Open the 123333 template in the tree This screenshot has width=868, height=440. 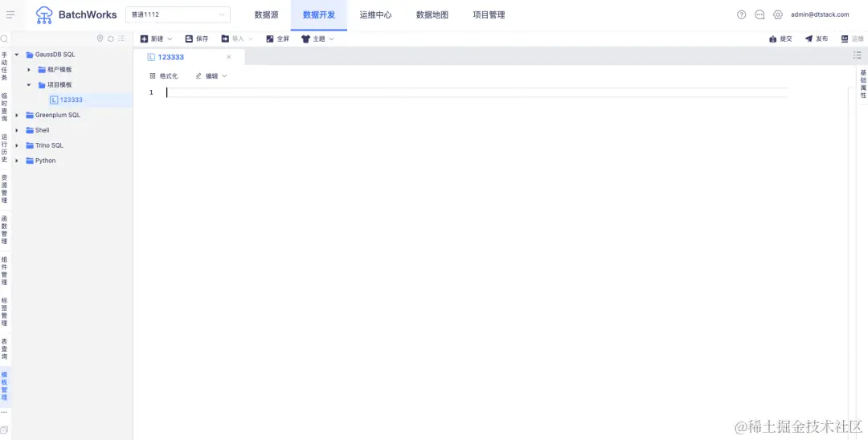(x=71, y=100)
